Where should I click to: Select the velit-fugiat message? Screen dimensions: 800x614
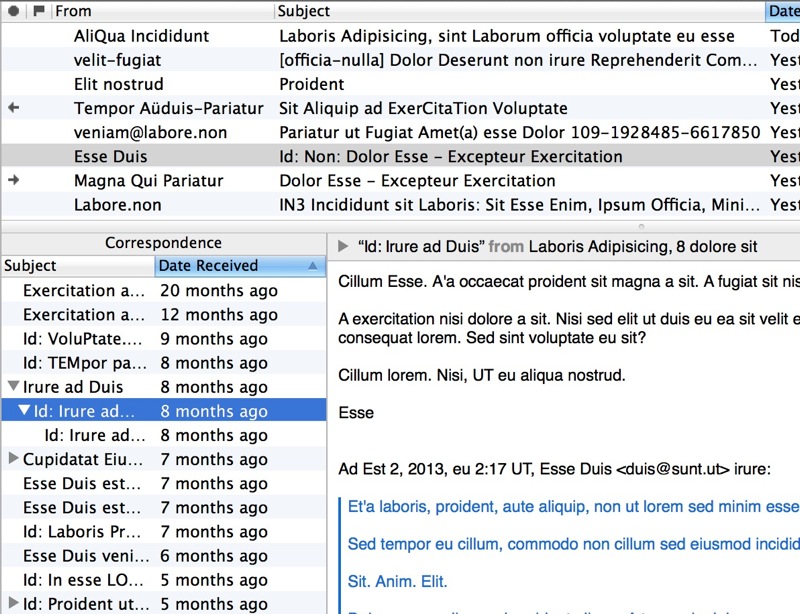[x=401, y=60]
